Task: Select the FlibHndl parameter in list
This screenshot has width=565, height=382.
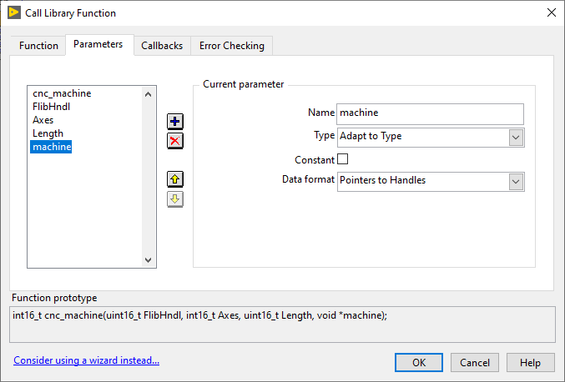Action: click(x=51, y=107)
